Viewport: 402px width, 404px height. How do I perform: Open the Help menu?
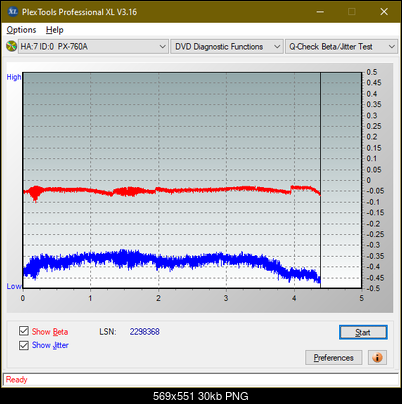click(x=55, y=30)
